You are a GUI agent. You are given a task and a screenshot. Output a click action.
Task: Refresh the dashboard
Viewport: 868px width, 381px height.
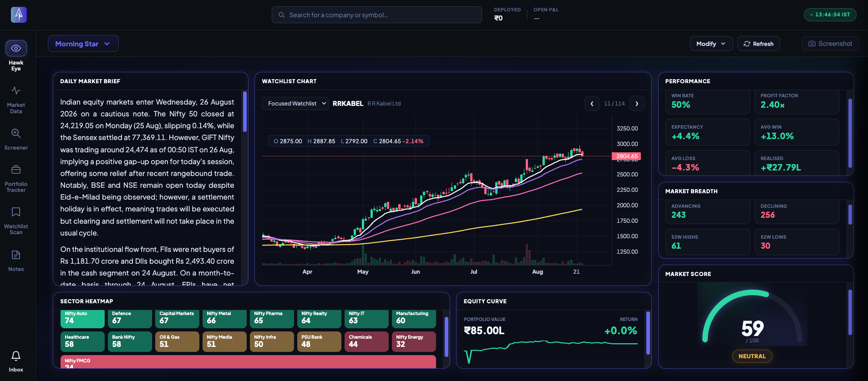(x=758, y=44)
